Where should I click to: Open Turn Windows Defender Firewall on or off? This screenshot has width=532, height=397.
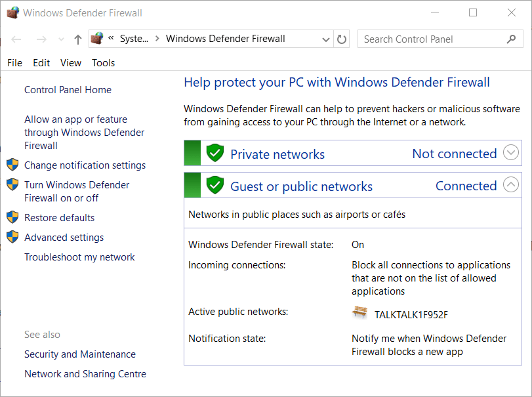pos(77,191)
